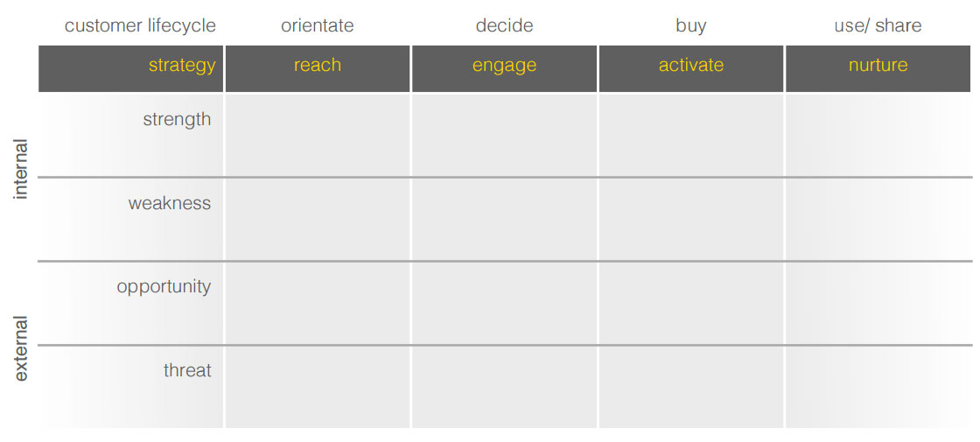Click the 'decide' lifecycle label
Image resolution: width=980 pixels, height=442 pixels.
504,25
